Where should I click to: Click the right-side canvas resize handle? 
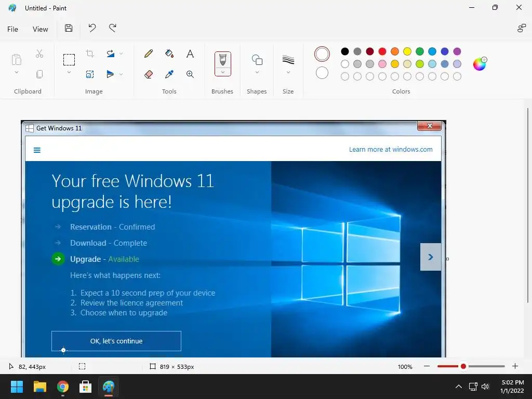pyautogui.click(x=447, y=259)
